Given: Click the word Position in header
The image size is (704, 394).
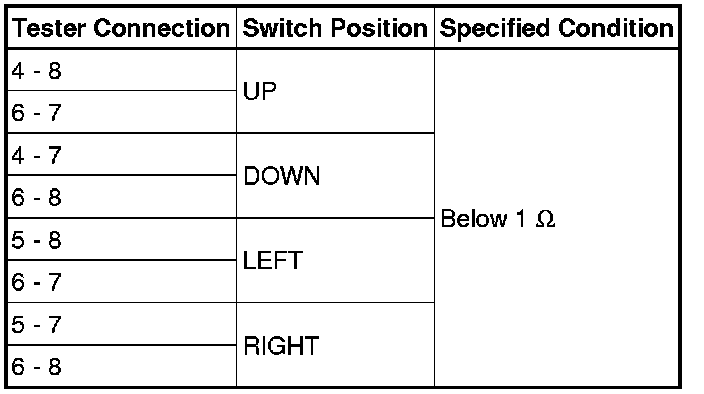Looking at the screenshot, I should 379,28.
